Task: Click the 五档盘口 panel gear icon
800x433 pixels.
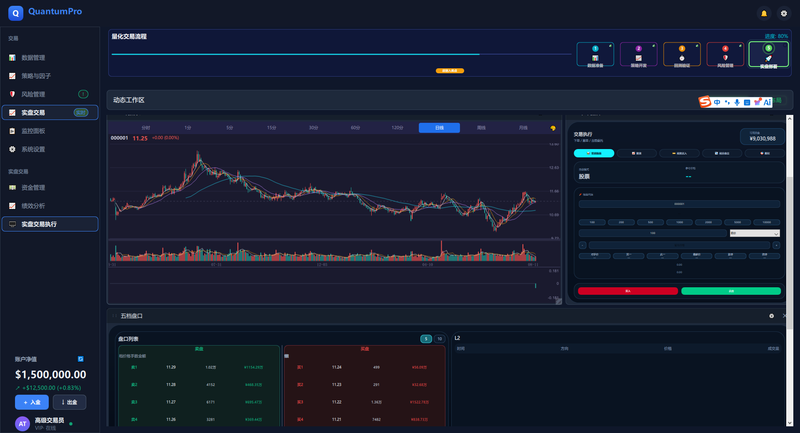Action: point(771,316)
